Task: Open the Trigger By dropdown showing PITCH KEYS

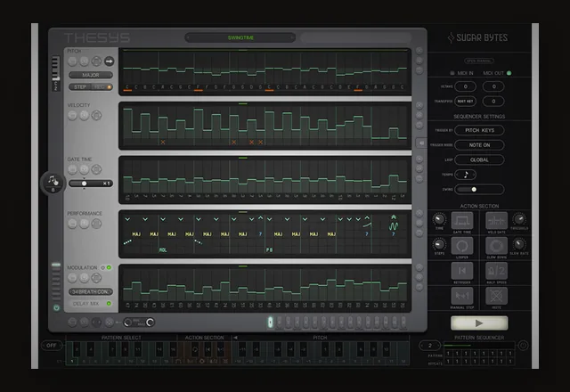Action: click(479, 130)
